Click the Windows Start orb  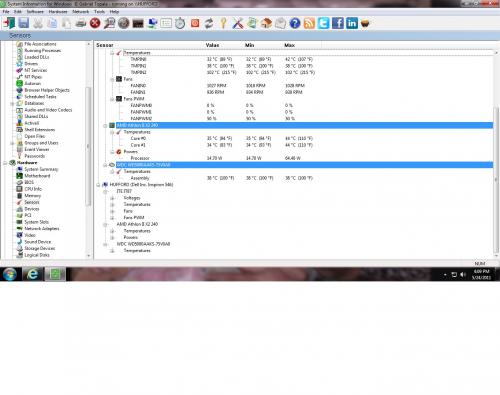(10, 274)
